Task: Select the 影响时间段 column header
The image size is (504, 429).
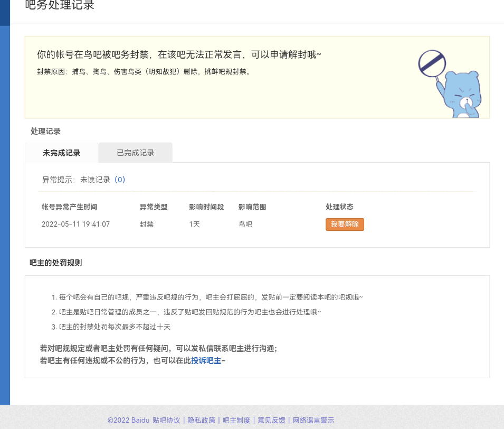Action: [x=206, y=207]
